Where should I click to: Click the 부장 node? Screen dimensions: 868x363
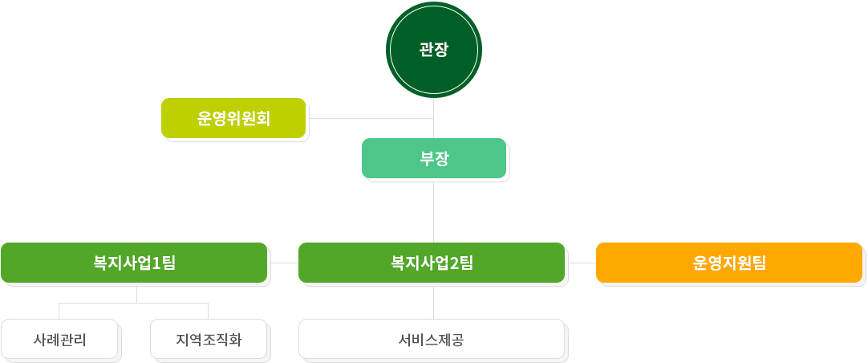[433, 158]
